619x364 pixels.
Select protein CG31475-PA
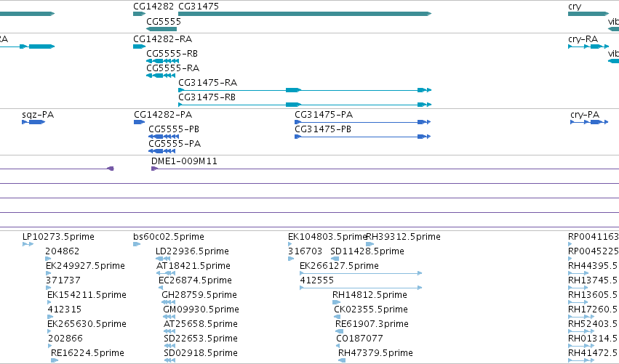[363, 122]
